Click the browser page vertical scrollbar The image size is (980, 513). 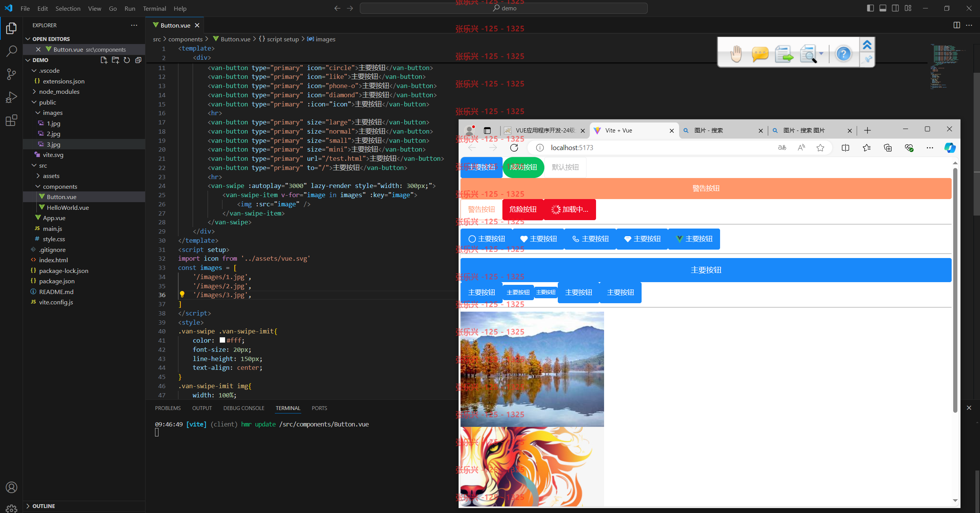click(x=955, y=290)
